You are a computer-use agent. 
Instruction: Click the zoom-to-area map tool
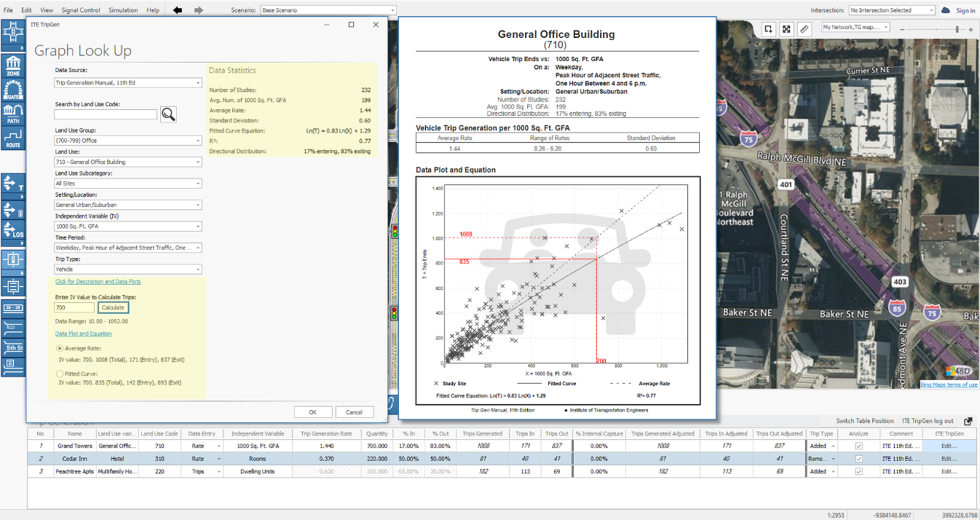(768, 29)
